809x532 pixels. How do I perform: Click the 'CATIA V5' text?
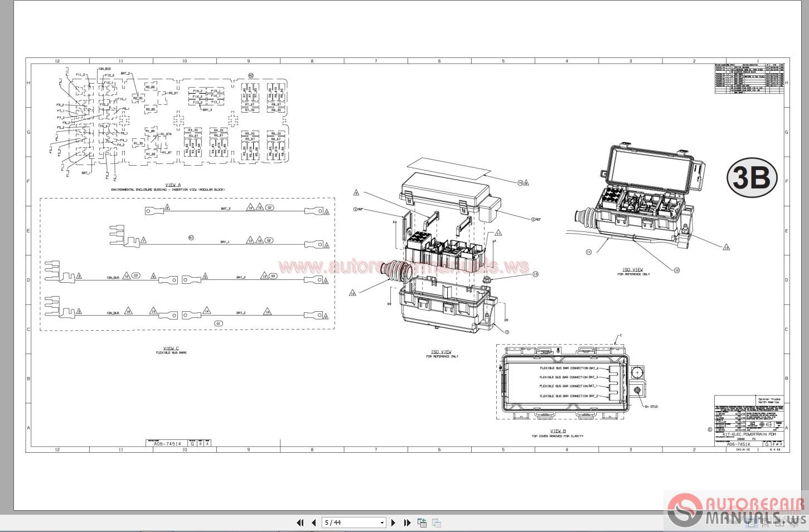tap(743, 448)
